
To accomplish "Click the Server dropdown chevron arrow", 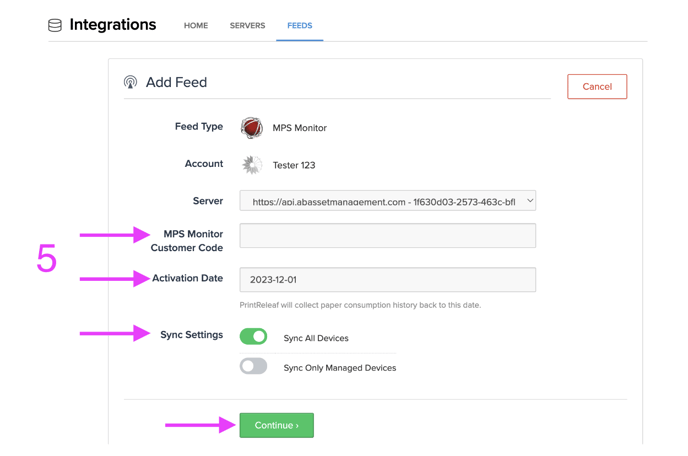I will coord(530,201).
